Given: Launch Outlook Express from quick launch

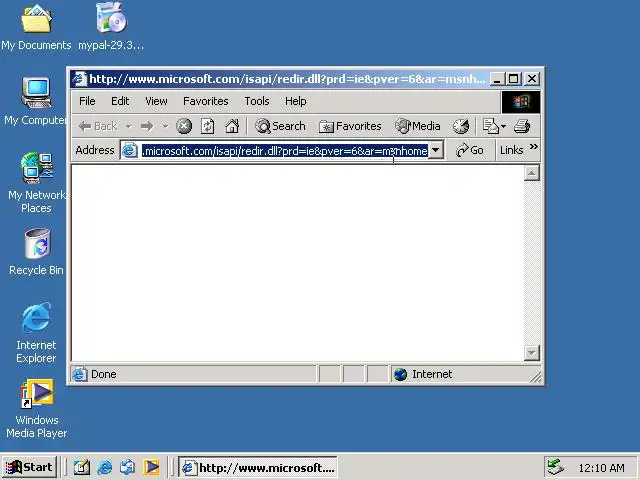Looking at the screenshot, I should pyautogui.click(x=128, y=467).
